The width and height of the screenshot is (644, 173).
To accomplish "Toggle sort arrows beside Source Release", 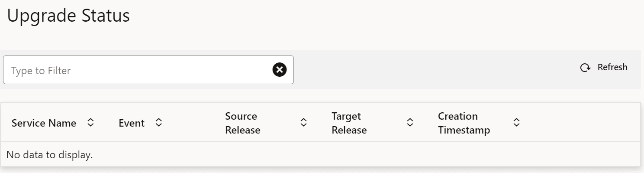I will point(304,123).
